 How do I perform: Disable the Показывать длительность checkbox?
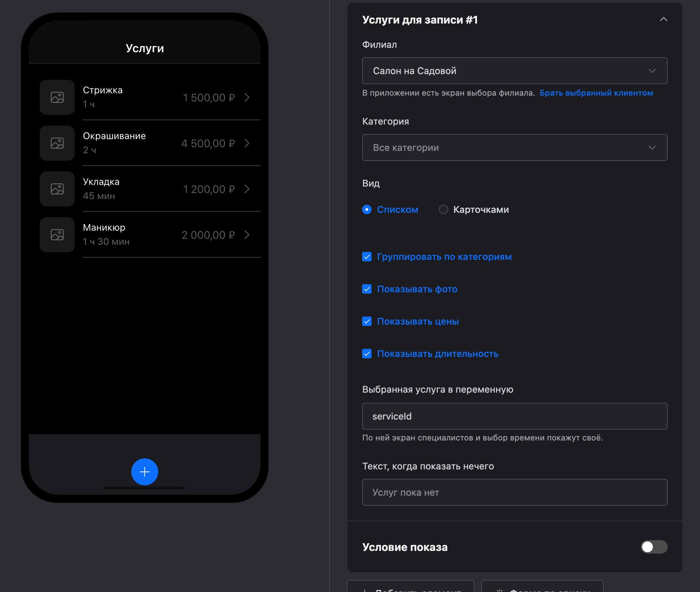(367, 354)
